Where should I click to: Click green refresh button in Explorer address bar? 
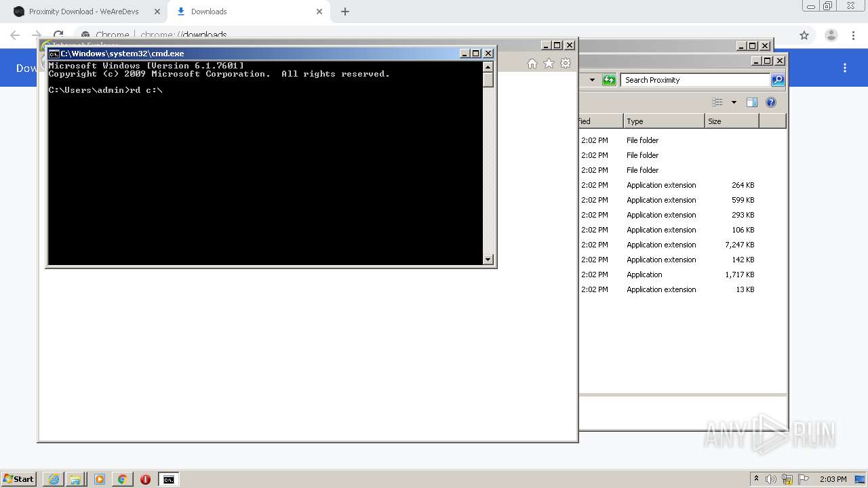609,80
